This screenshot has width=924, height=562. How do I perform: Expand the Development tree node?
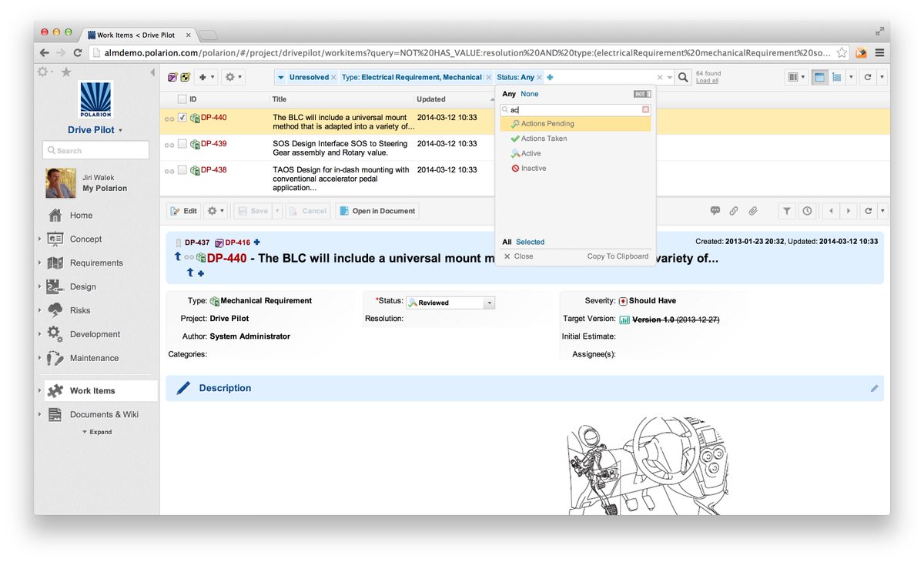pos(39,335)
